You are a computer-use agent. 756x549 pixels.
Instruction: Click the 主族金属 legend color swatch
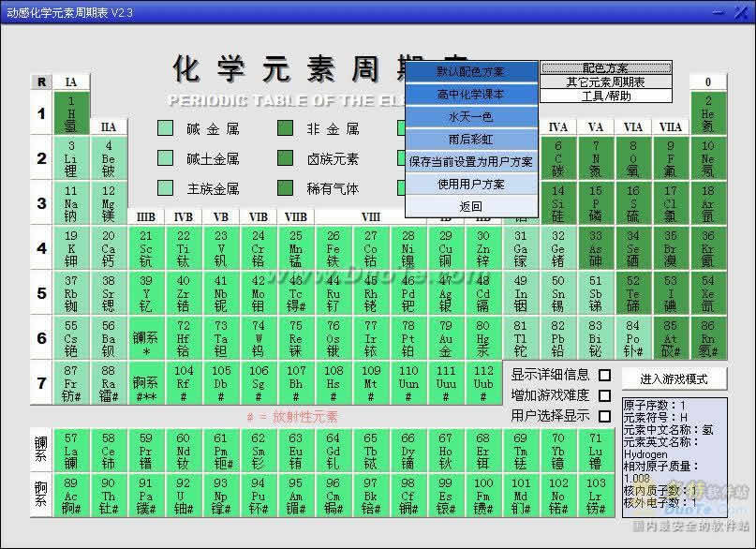coord(166,188)
